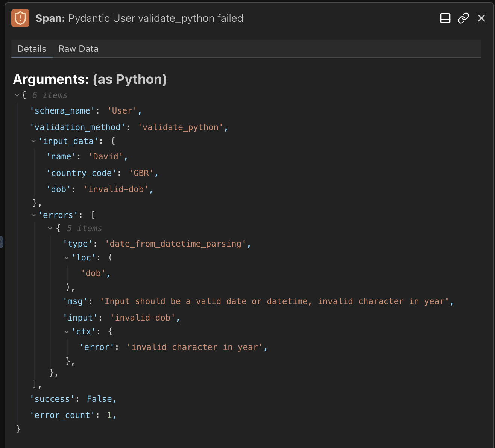Click the panel resize handle on left edge
The image size is (495, 448).
pos(2,242)
